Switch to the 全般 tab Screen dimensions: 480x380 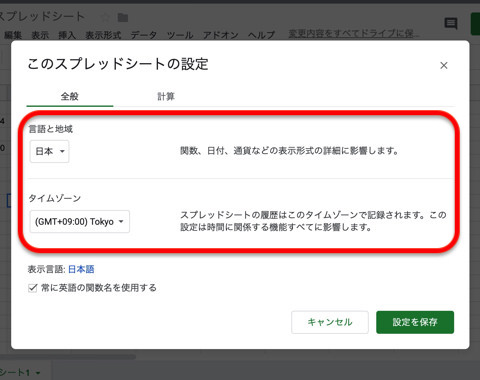coord(70,97)
